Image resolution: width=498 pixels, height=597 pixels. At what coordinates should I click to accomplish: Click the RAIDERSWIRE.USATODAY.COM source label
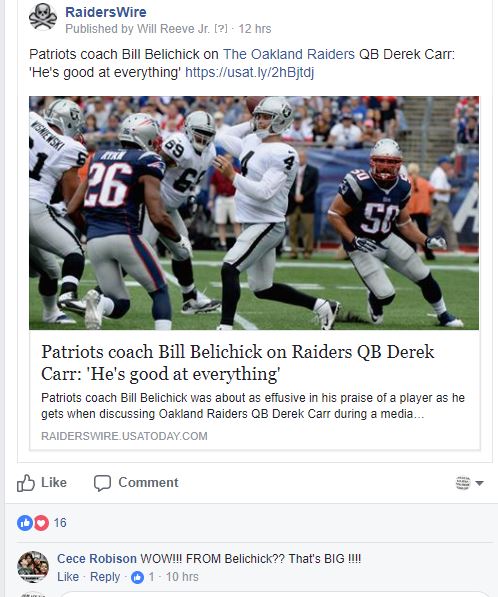(124, 436)
